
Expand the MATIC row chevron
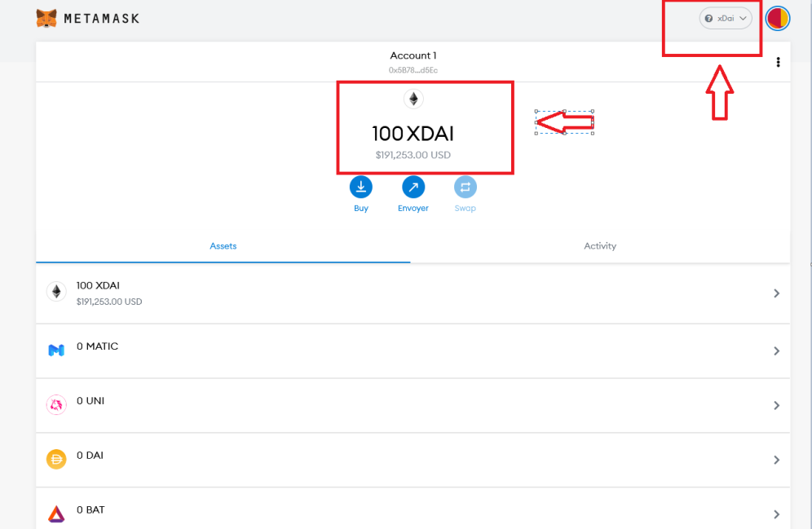(x=776, y=351)
